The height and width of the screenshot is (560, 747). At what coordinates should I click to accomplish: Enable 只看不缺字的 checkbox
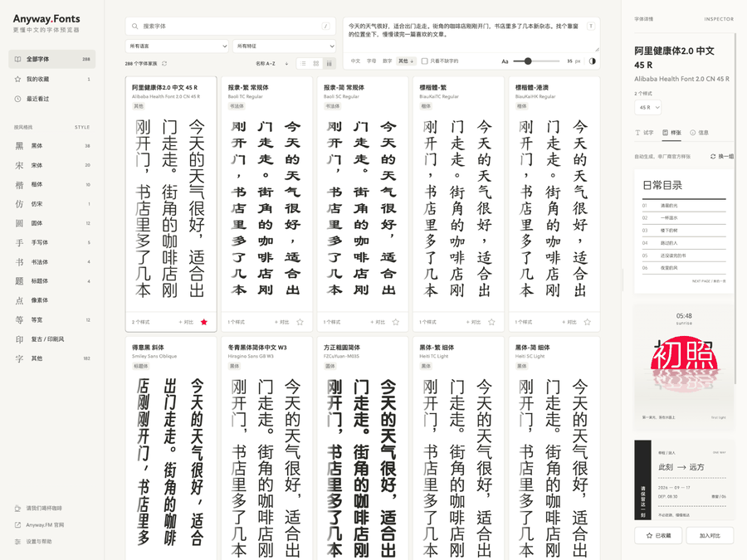[x=424, y=61]
